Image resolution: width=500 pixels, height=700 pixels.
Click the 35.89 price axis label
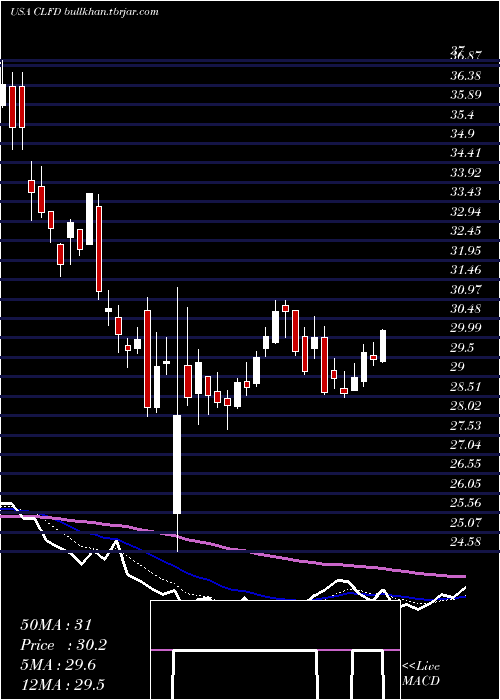pyautogui.click(x=465, y=95)
